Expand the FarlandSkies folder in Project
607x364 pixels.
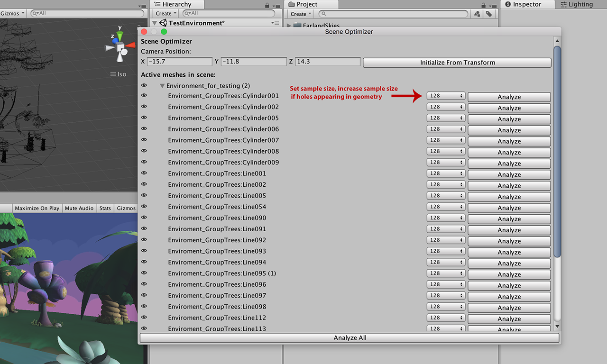pyautogui.click(x=289, y=26)
